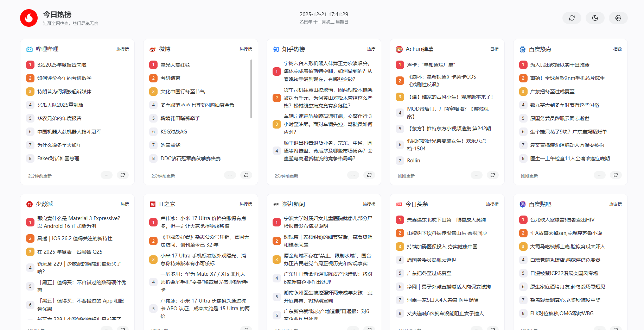Open '为人民出政绩以实干出政绩' entry

click(x=560, y=65)
